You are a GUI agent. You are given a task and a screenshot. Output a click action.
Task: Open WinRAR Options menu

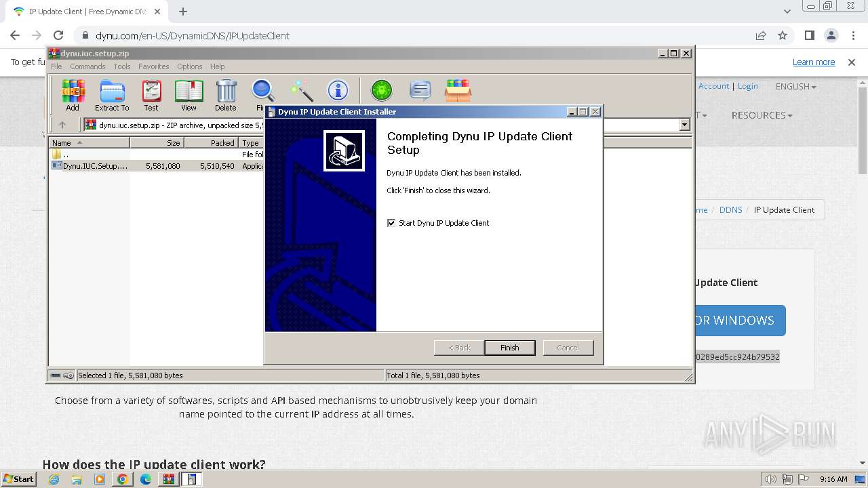[x=190, y=66]
